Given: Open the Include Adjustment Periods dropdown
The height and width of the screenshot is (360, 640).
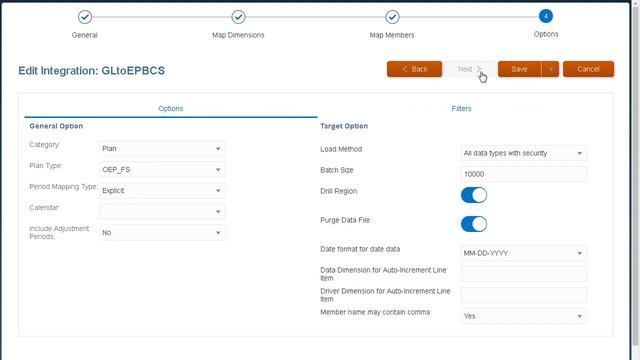Looking at the screenshot, I should [x=162, y=233].
